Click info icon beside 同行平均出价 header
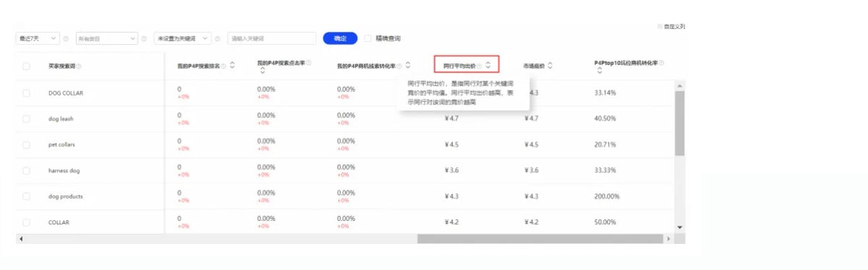The height and width of the screenshot is (270, 868). (480, 66)
